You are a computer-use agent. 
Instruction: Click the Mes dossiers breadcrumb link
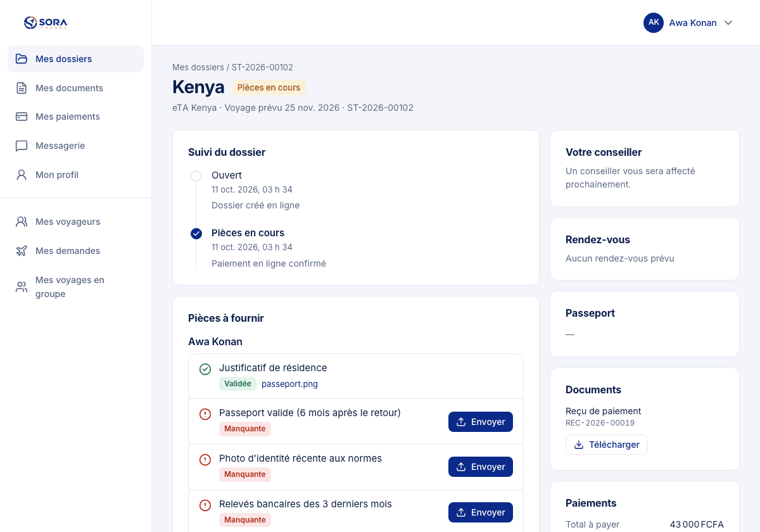click(198, 67)
